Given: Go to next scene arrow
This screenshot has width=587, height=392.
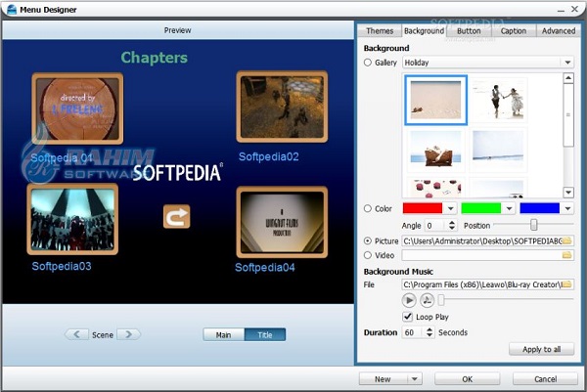Looking at the screenshot, I should [129, 334].
